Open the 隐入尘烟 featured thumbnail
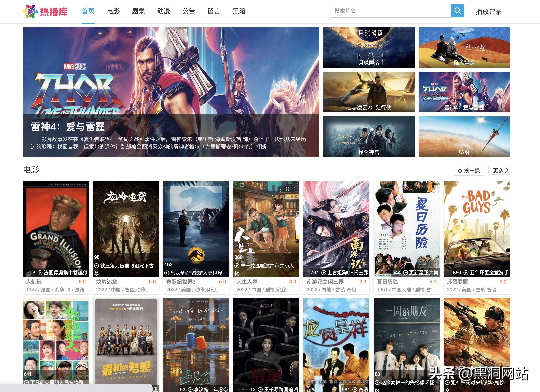 click(464, 47)
